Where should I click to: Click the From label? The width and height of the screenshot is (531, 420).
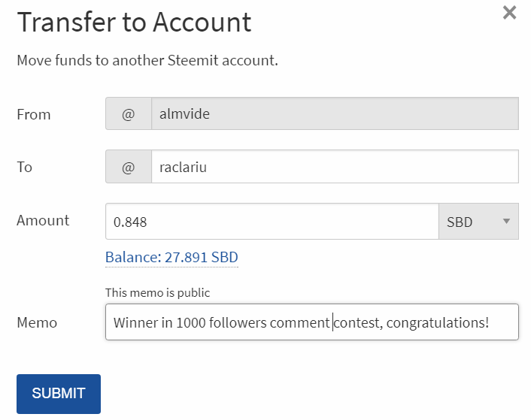coord(34,114)
